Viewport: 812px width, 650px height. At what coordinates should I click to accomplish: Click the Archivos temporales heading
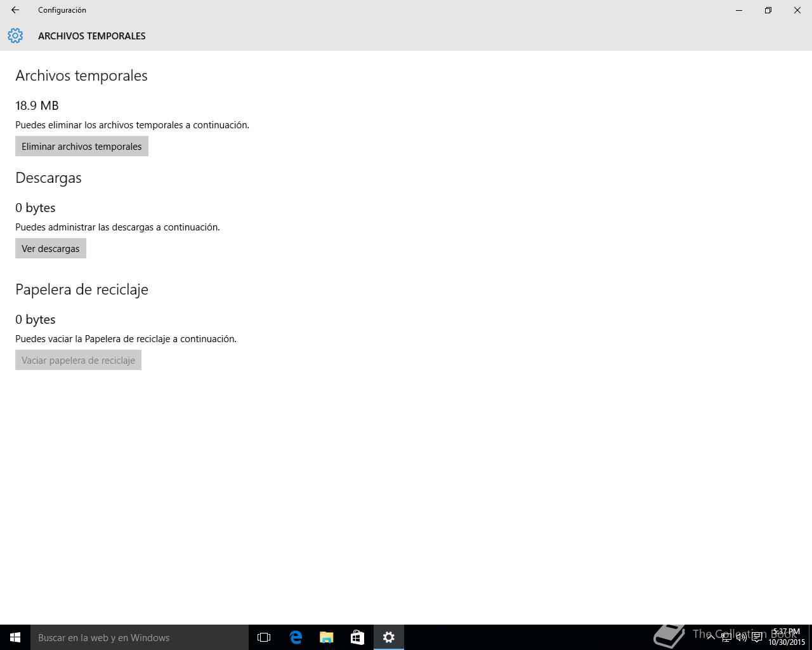tap(81, 76)
